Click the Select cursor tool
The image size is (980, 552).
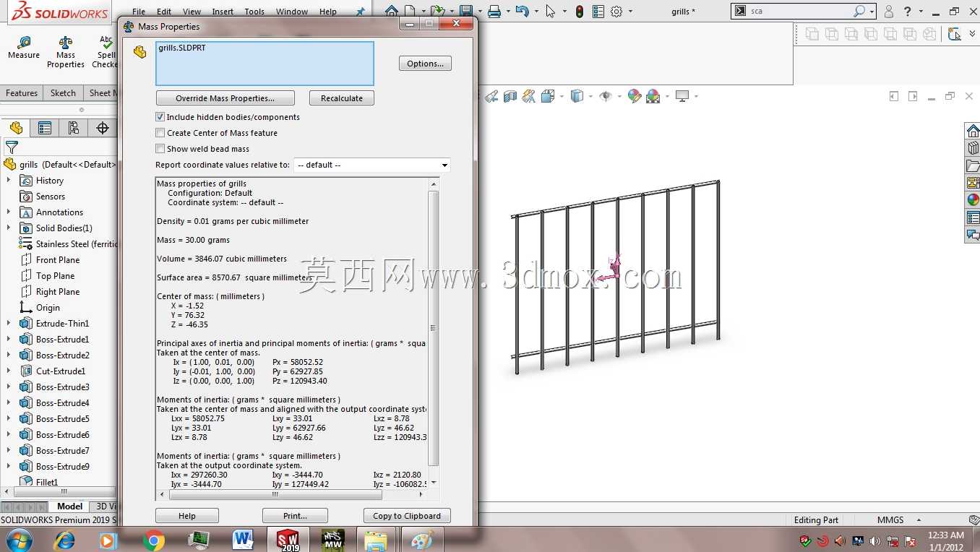click(551, 12)
